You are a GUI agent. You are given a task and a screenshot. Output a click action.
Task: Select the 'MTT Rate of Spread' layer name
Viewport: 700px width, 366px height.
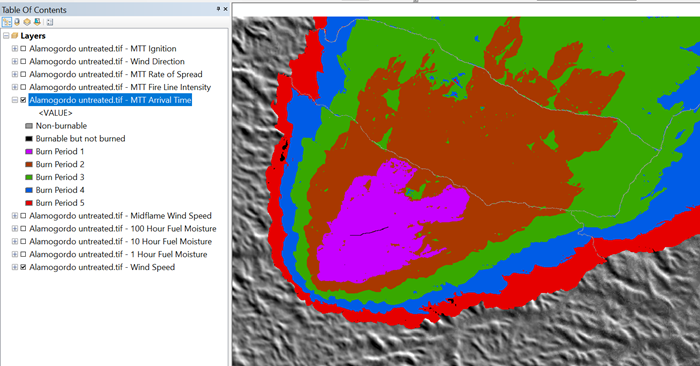pyautogui.click(x=116, y=75)
